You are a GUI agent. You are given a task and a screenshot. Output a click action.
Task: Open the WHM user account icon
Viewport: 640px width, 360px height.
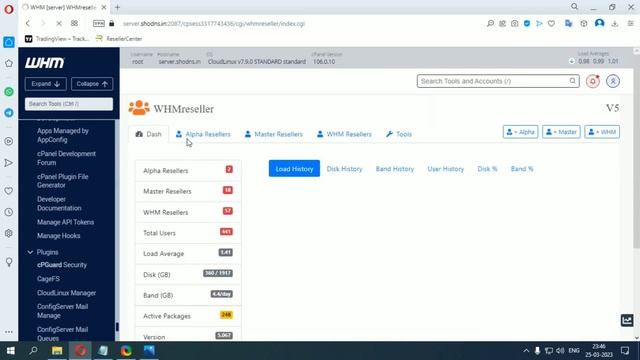pyautogui.click(x=613, y=81)
